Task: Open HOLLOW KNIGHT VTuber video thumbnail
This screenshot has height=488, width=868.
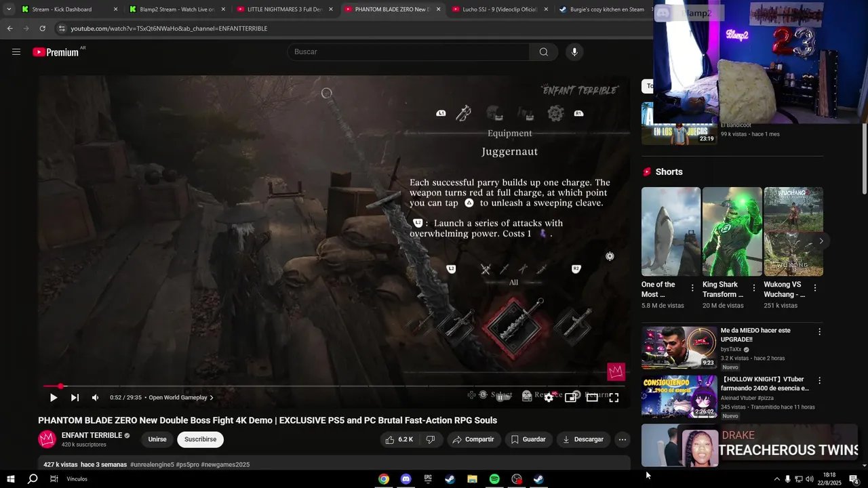Action: [x=679, y=396]
